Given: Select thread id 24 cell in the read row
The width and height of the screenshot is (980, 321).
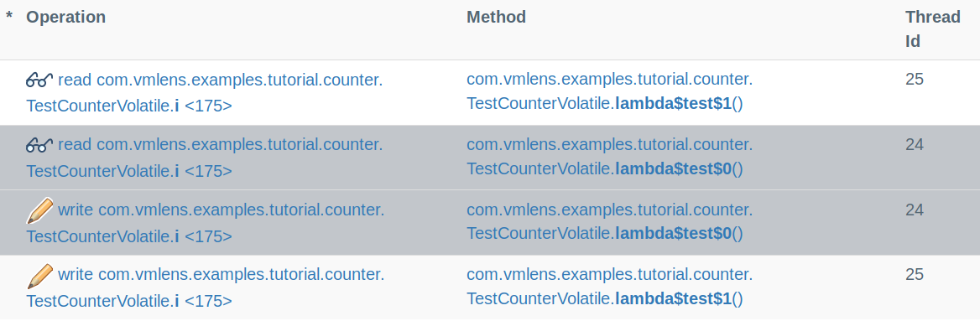Looking at the screenshot, I should pos(915,145).
